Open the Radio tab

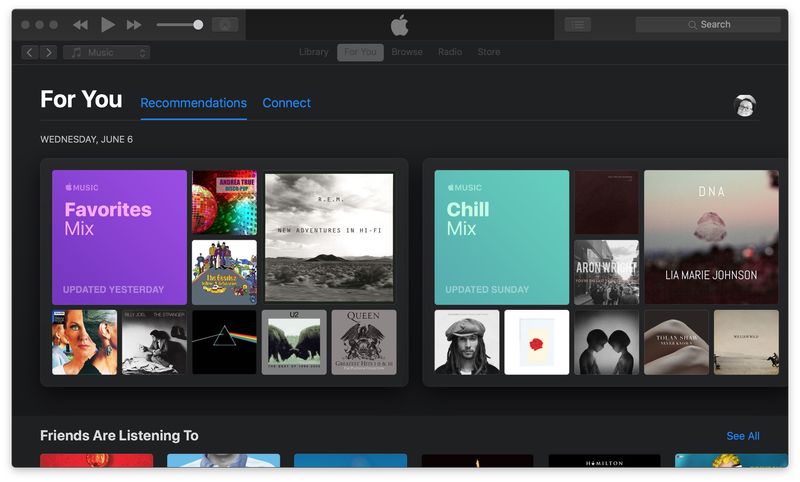click(x=449, y=52)
